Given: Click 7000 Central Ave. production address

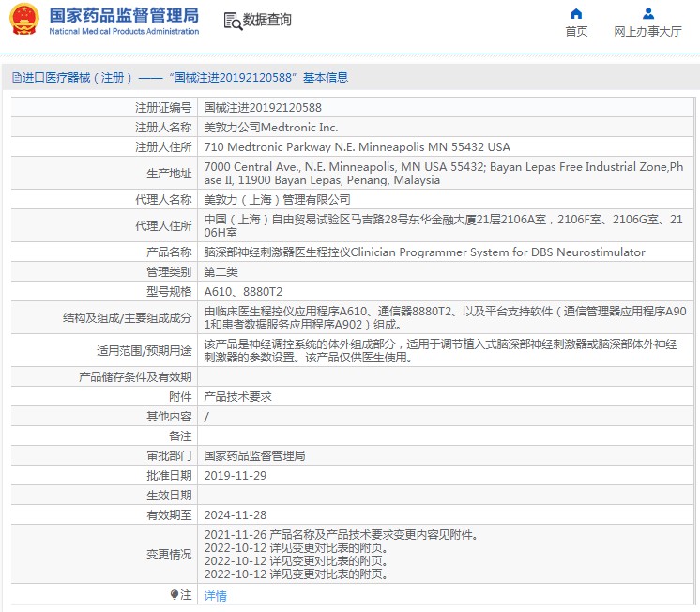Looking at the screenshot, I should 443,174.
